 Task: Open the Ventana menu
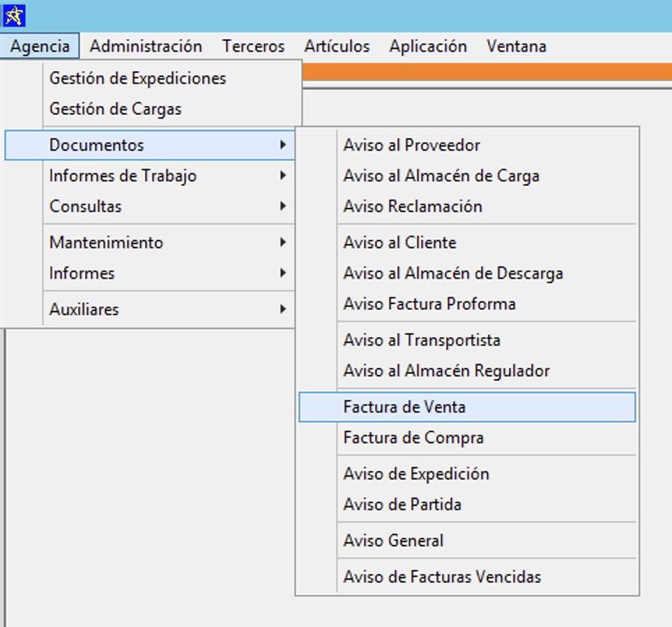click(516, 47)
